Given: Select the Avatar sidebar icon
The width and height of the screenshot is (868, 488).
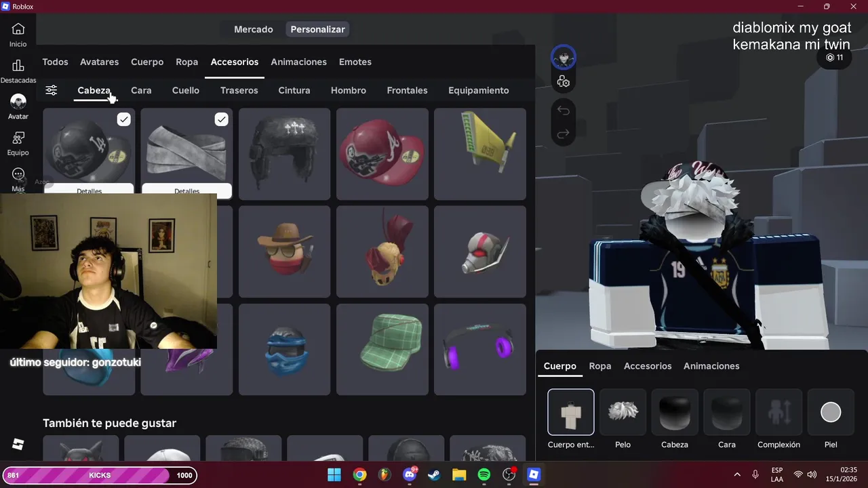Looking at the screenshot, I should click(x=18, y=102).
